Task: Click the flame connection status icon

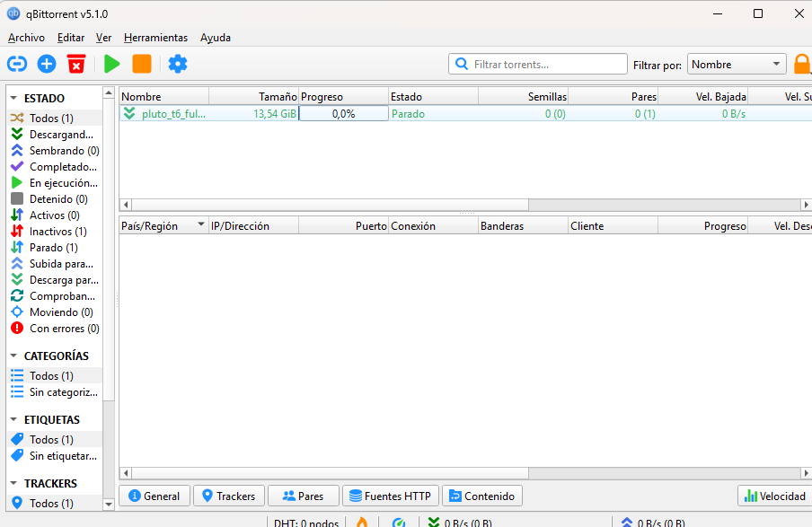Action: pyautogui.click(x=362, y=522)
